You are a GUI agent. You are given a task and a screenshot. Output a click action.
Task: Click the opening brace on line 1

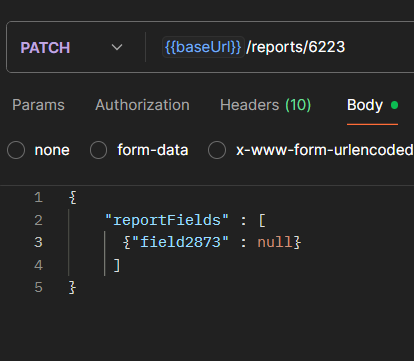coord(72,198)
